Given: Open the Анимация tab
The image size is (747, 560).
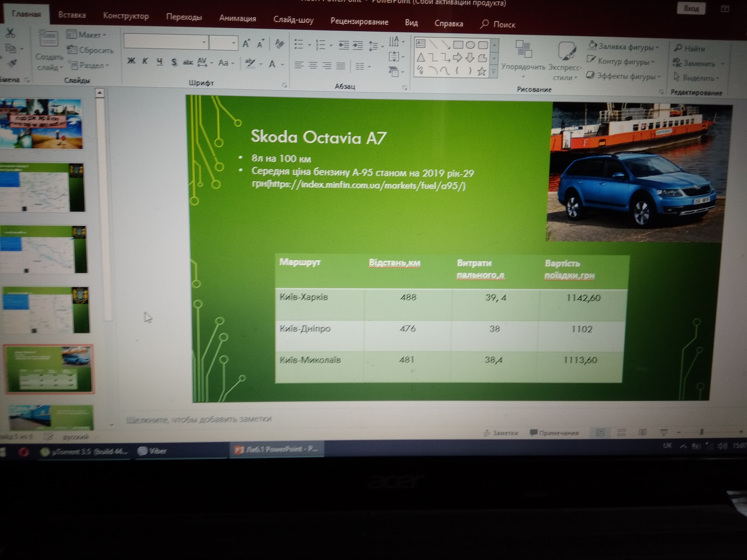Looking at the screenshot, I should pyautogui.click(x=237, y=18).
